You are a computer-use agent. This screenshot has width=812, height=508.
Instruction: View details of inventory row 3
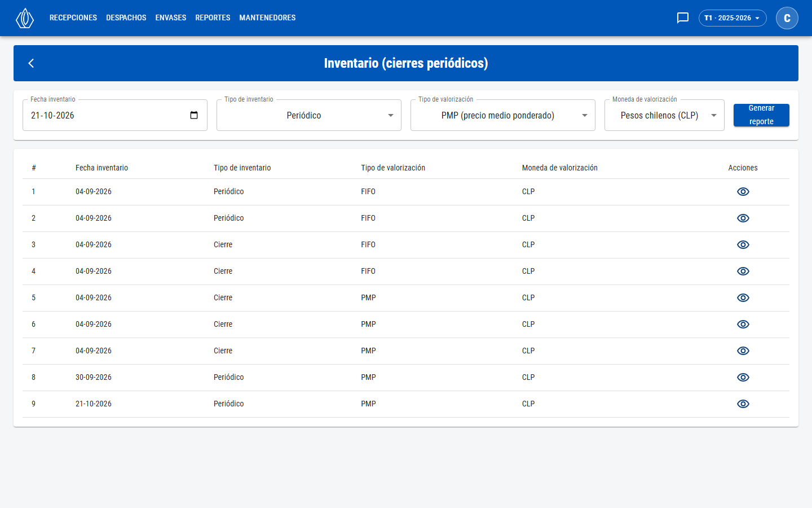pyautogui.click(x=743, y=245)
